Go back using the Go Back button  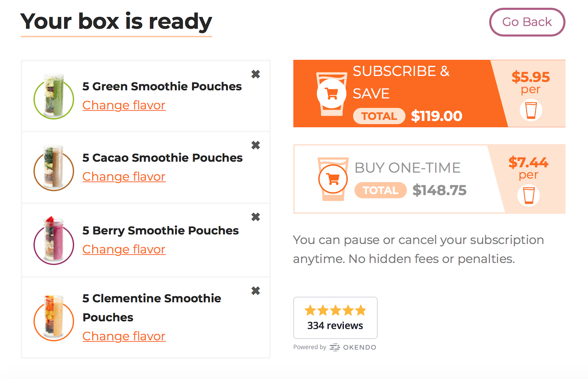[x=527, y=22]
